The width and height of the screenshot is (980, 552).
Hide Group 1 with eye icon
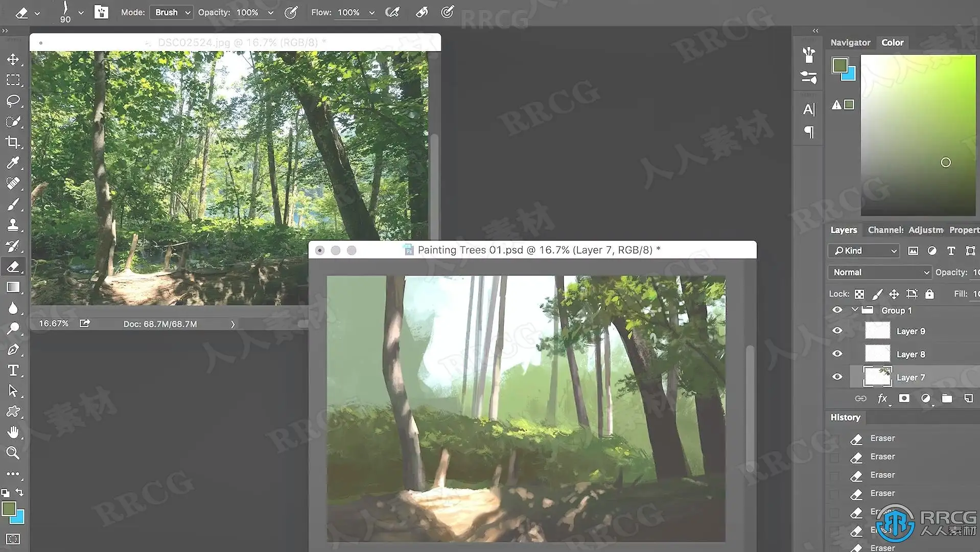837,310
